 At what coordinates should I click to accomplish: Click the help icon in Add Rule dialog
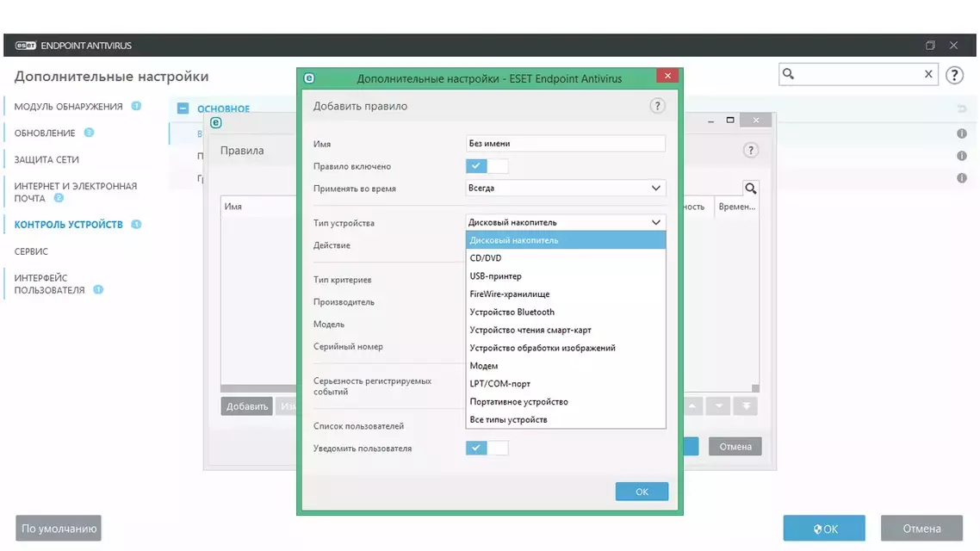point(657,106)
